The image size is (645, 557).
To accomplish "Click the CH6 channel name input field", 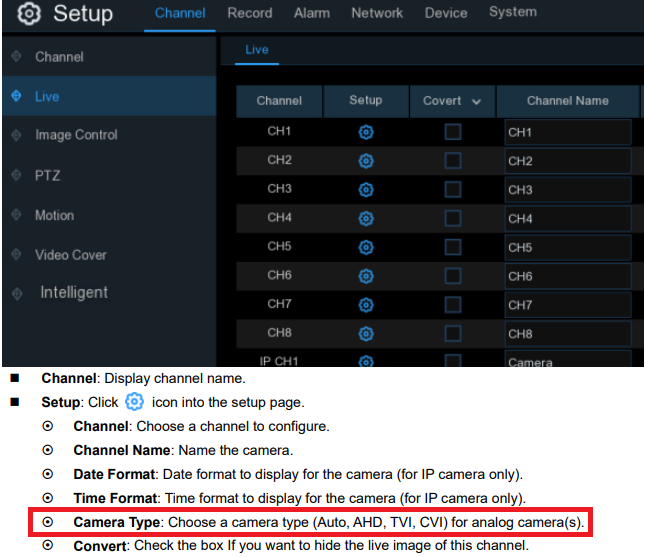I will 568,276.
